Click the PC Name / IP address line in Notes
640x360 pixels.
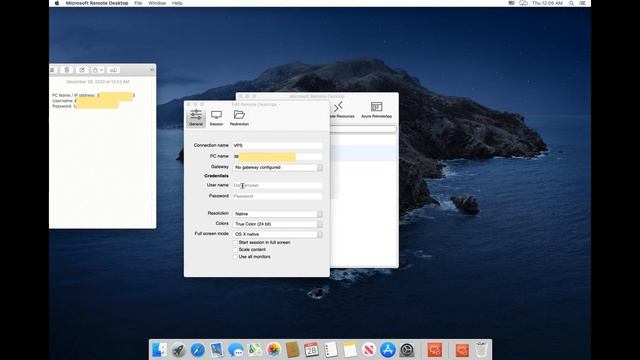[93, 96]
